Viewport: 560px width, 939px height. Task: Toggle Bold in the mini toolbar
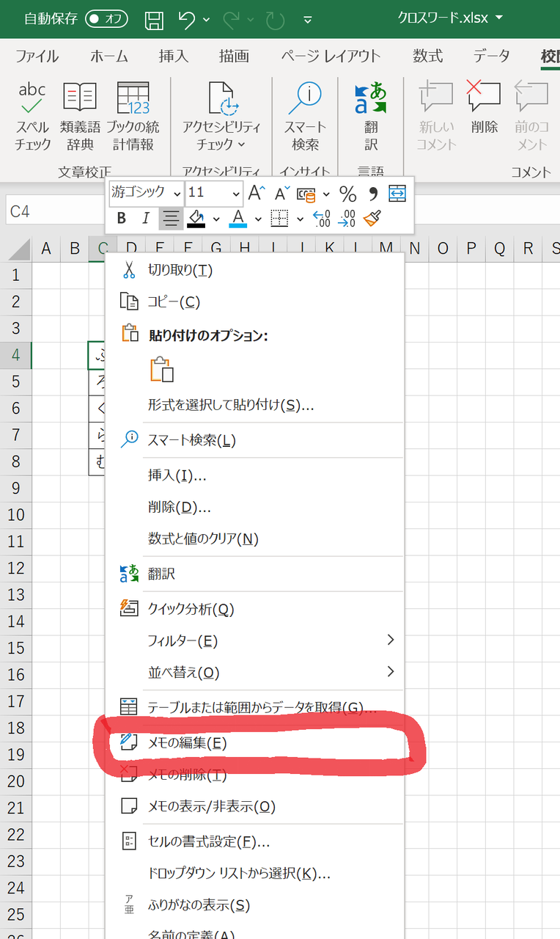[x=122, y=218]
